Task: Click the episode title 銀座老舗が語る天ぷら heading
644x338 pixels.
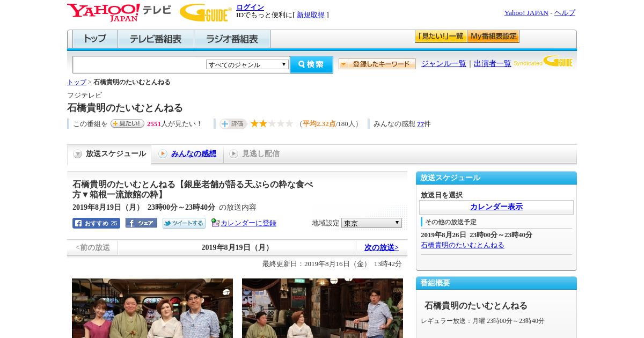Action: 193,189
